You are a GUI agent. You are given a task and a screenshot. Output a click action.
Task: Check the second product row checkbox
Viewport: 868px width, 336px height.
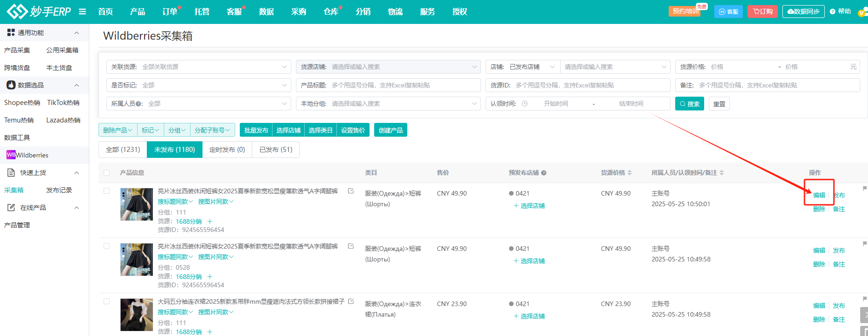[x=107, y=246]
